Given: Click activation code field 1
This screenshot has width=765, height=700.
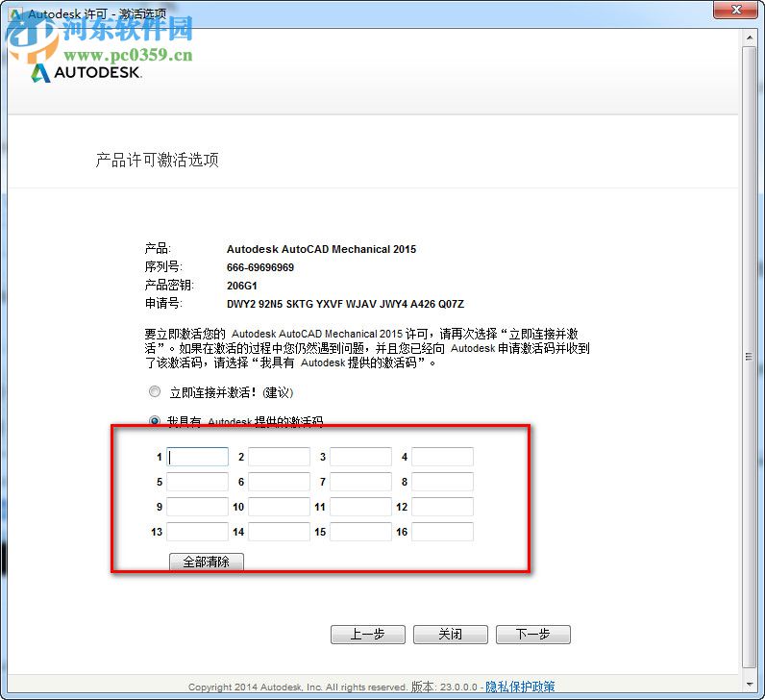Looking at the screenshot, I should tap(198, 457).
